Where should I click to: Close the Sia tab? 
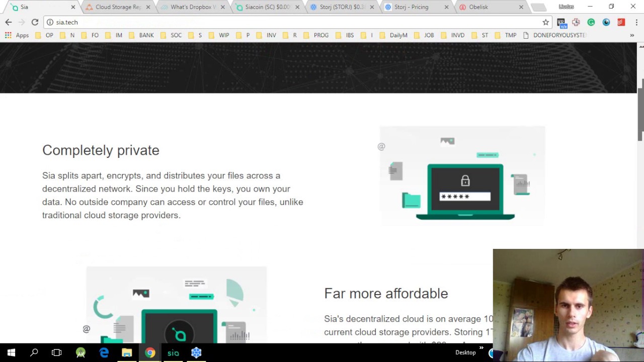pos(73,7)
